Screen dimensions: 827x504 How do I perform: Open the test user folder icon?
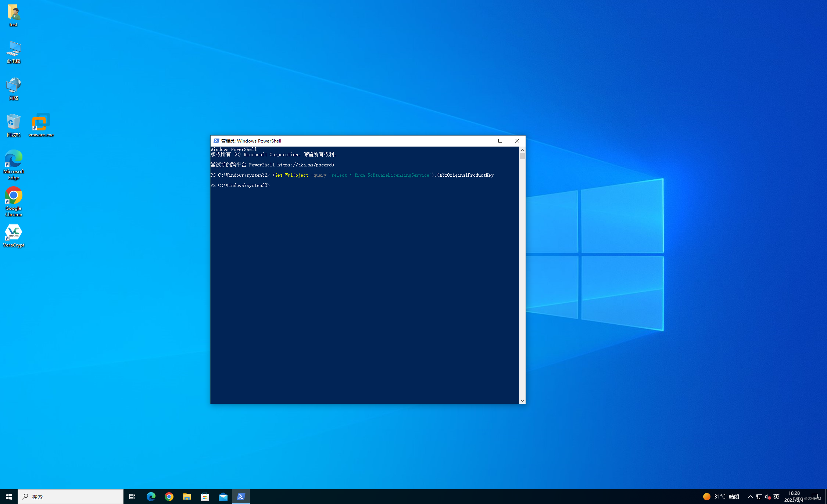pos(14,15)
